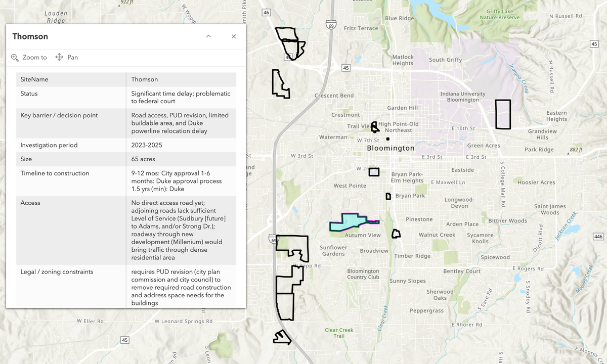Screen dimensions: 607x364
Task: Select the polygon site near Walnut Creek
Action: (396, 234)
